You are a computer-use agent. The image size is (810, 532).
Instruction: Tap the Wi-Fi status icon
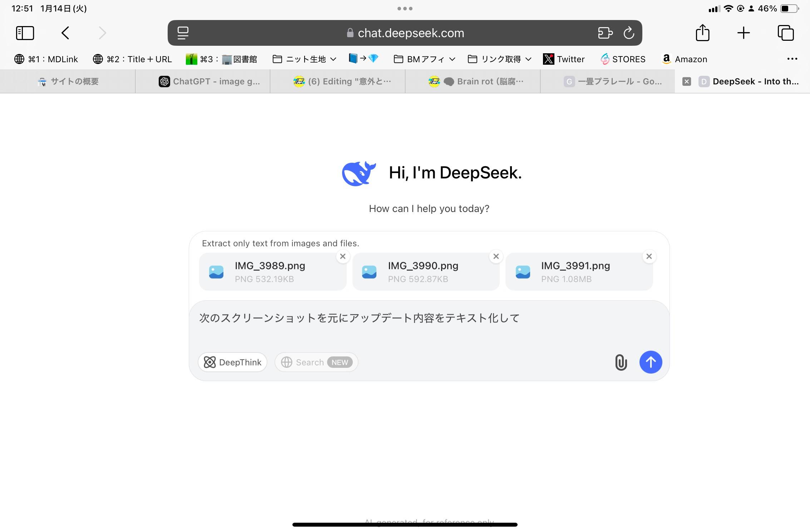[x=728, y=9]
